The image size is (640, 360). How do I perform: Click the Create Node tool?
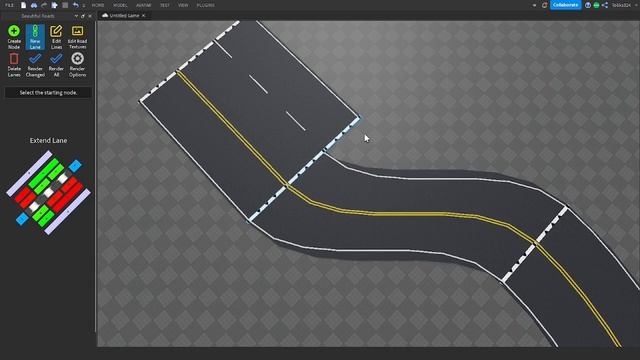pos(14,37)
